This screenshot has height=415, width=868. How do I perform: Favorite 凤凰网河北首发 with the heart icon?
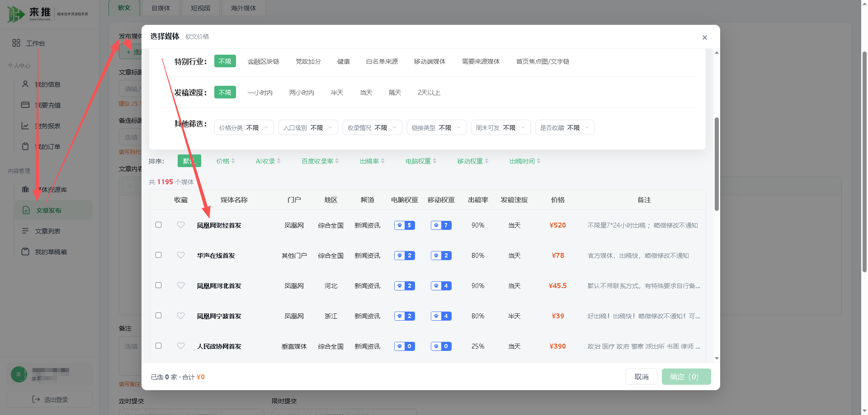(181, 285)
